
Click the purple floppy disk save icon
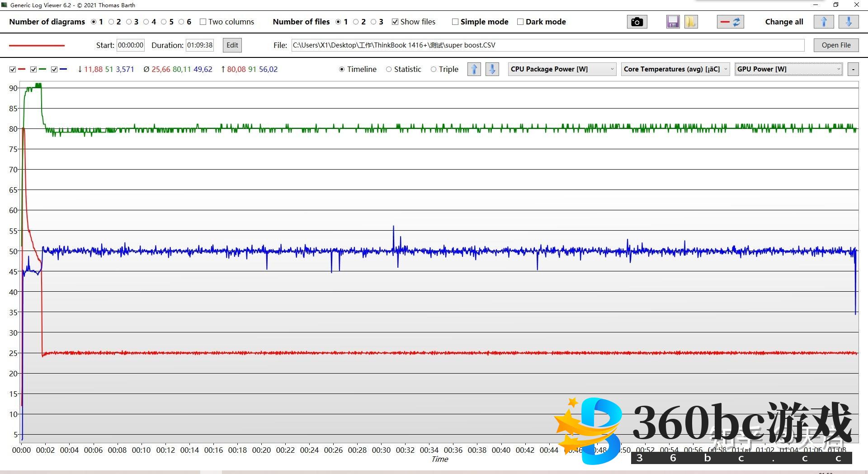click(x=673, y=22)
